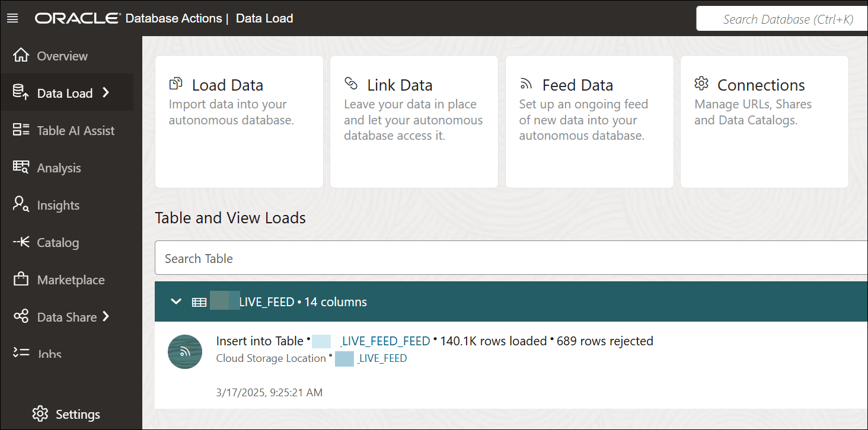Click the live feed status icon on LIVE_FEED_FEED
The width and height of the screenshot is (868, 430).
click(184, 351)
